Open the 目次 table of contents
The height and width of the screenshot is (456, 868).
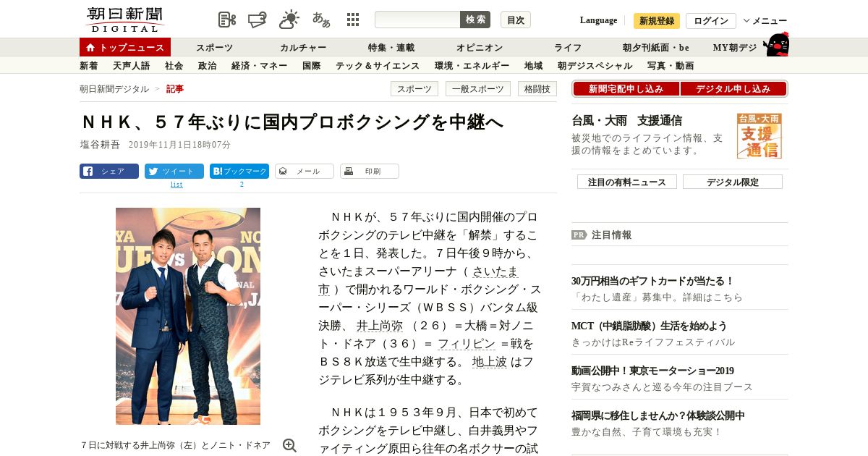click(516, 20)
